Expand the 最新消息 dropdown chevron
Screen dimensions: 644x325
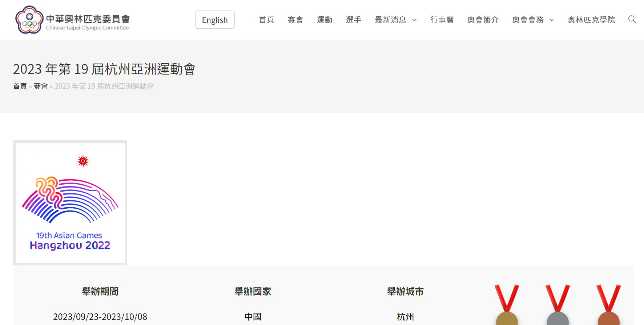click(x=414, y=20)
